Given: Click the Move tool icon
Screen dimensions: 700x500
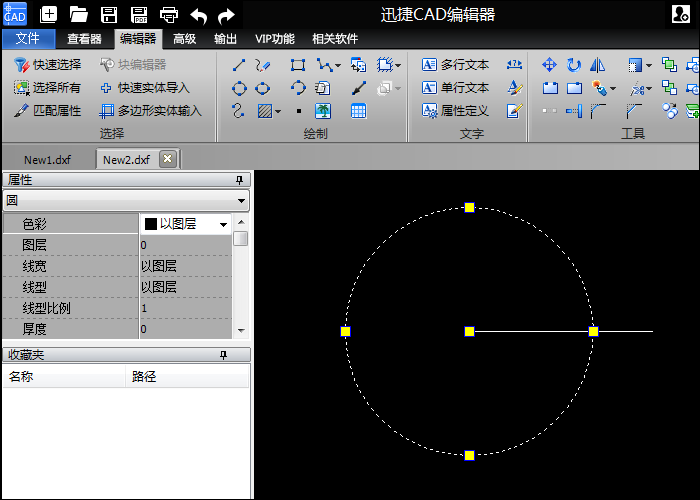Looking at the screenshot, I should point(549,65).
